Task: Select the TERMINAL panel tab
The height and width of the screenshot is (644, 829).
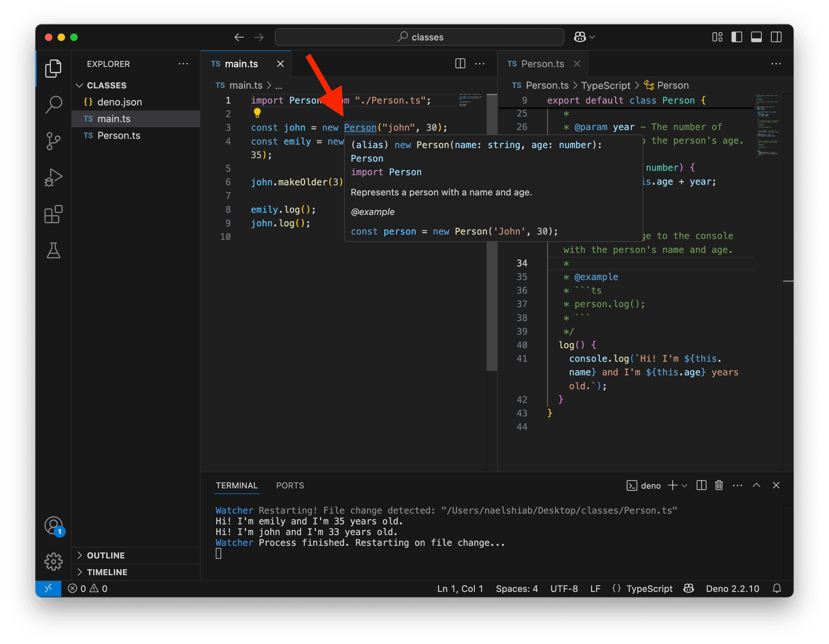Action: tap(237, 486)
